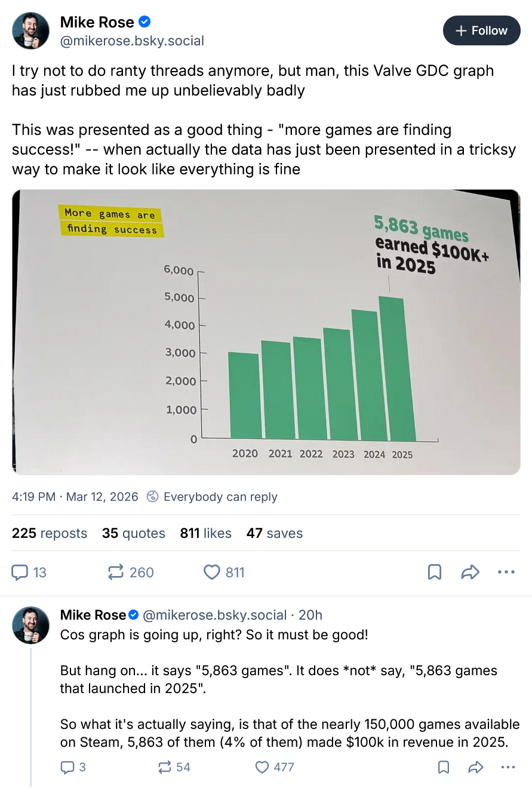Repost the 'Cos graph' thread reply
This screenshot has height=788, width=532.
[x=165, y=767]
